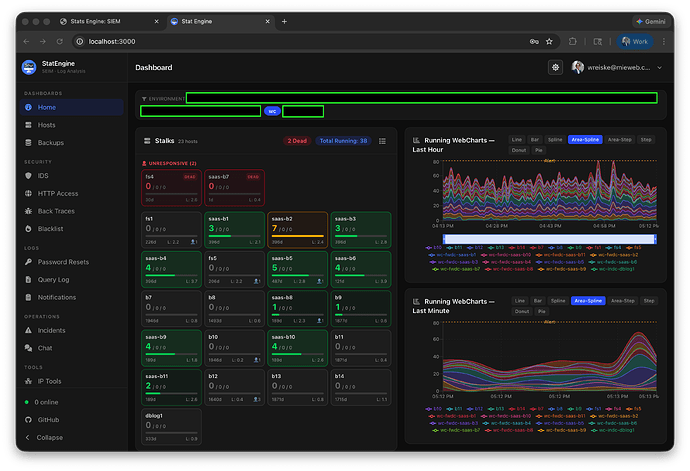
Task: Toggle the Stalks list view icon
Action: (382, 141)
